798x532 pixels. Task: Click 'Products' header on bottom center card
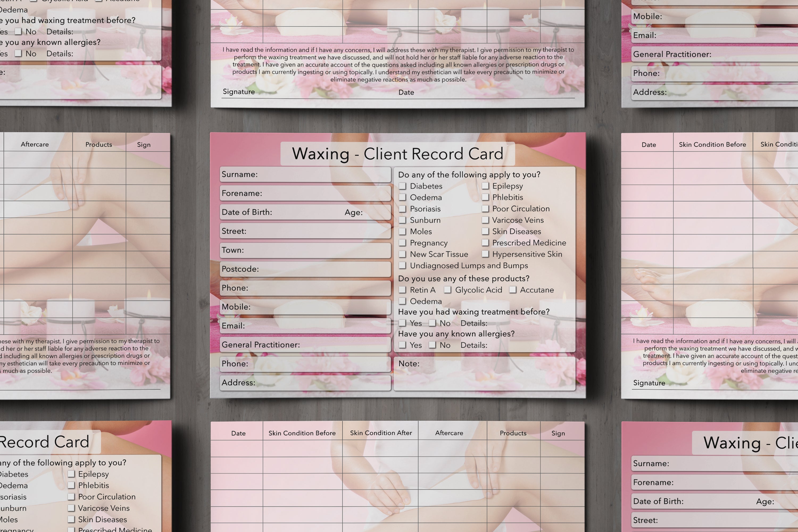[513, 433]
